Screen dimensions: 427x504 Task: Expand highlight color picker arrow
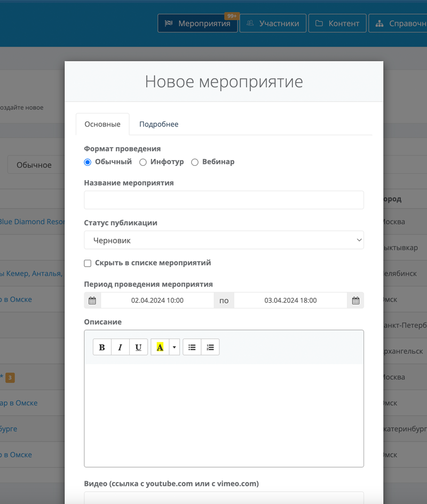(x=174, y=347)
